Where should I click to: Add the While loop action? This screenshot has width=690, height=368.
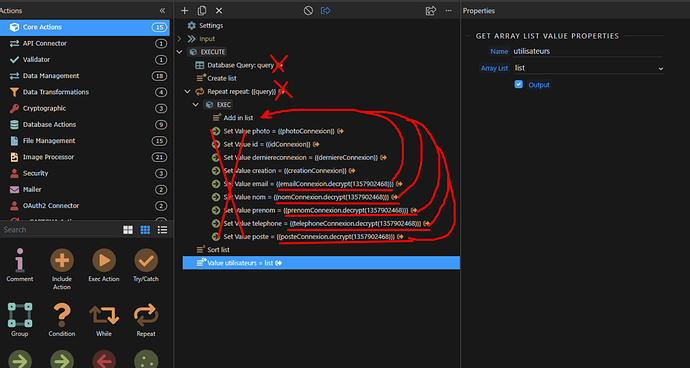104,315
